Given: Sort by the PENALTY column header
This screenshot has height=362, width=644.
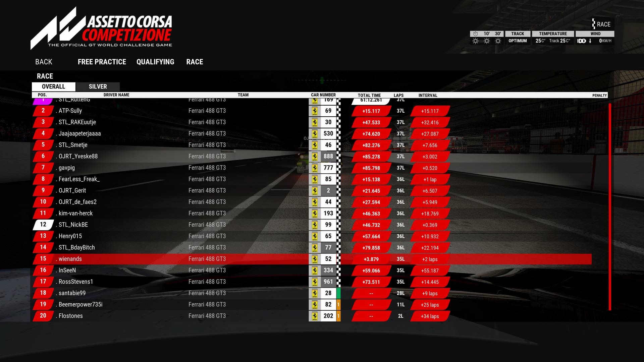Looking at the screenshot, I should pyautogui.click(x=599, y=96).
